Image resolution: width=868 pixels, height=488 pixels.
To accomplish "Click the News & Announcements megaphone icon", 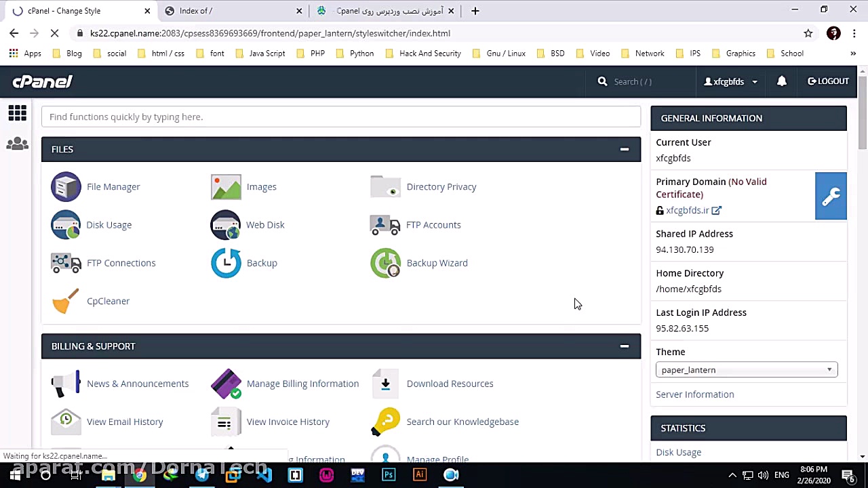I will point(66,384).
